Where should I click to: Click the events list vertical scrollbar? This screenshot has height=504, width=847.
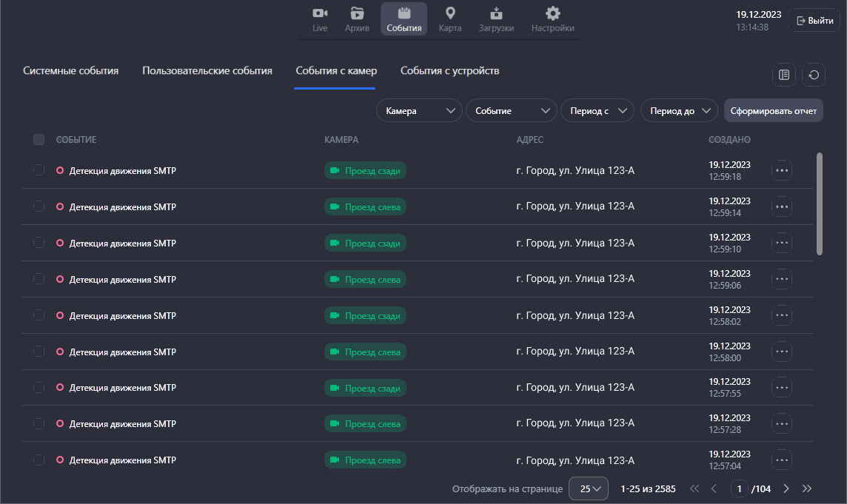point(819,204)
